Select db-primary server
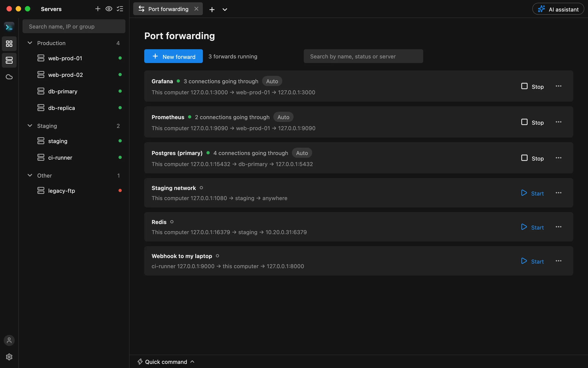 coord(74,91)
